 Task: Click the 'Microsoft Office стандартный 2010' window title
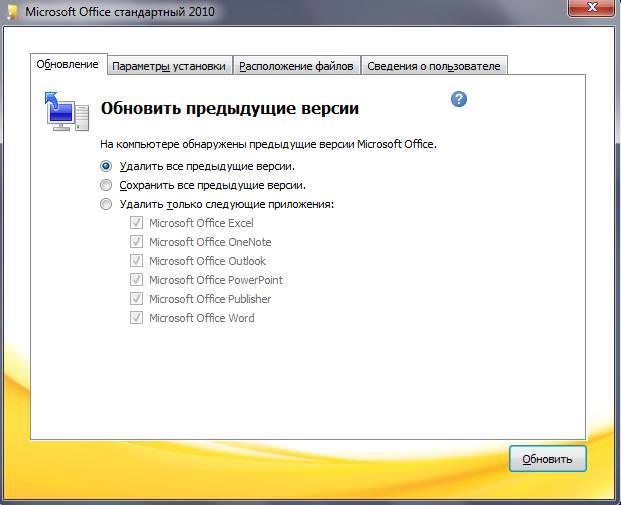120,11
